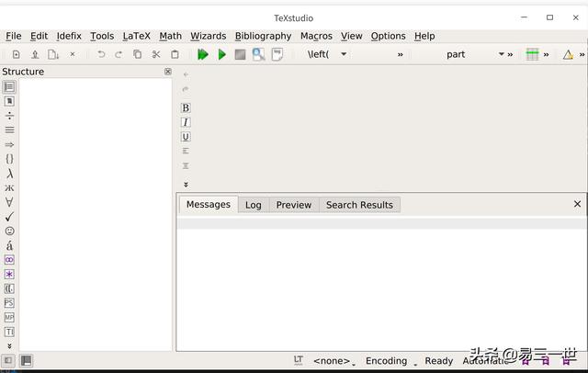Open the Bibliography menu
The image size is (588, 373).
[263, 36]
